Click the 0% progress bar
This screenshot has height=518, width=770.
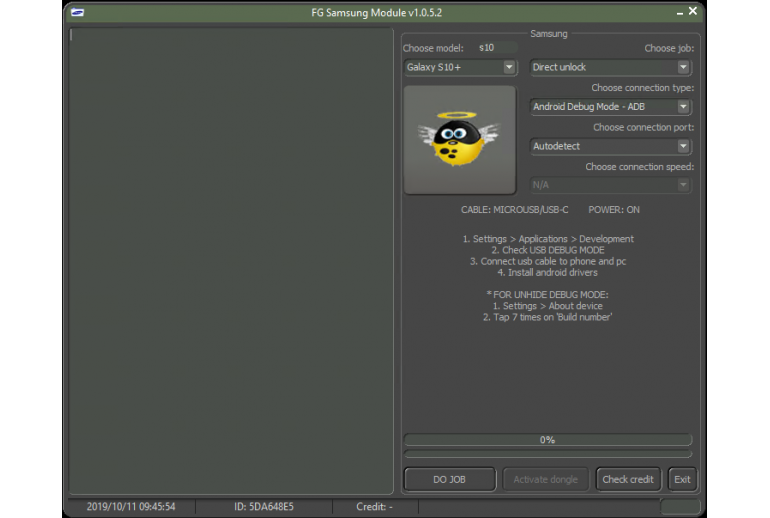(548, 439)
